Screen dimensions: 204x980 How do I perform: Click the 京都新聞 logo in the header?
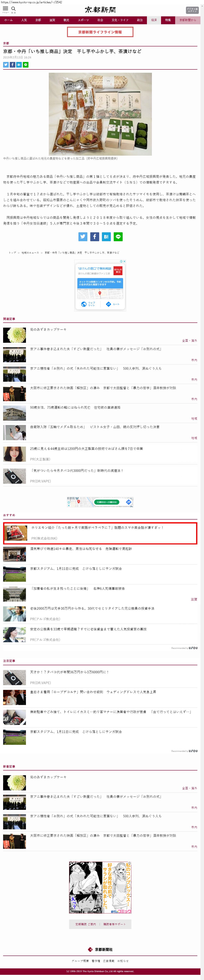[x=100, y=10]
